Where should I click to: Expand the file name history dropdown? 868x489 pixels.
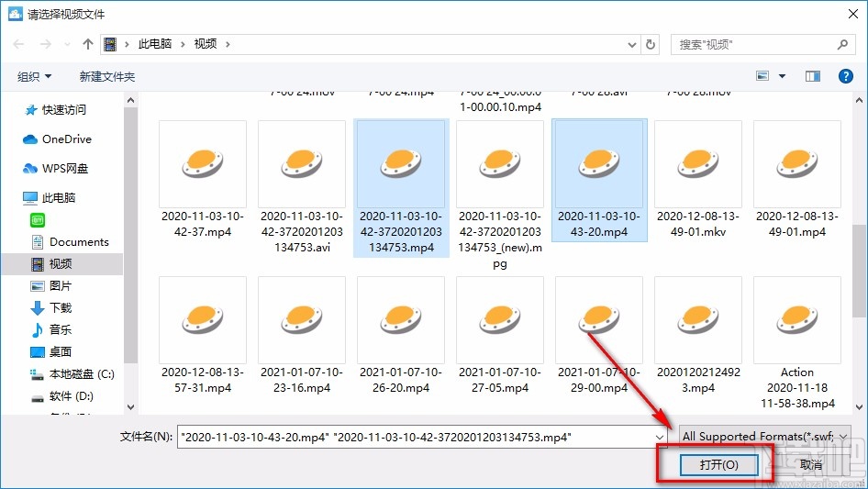660,437
